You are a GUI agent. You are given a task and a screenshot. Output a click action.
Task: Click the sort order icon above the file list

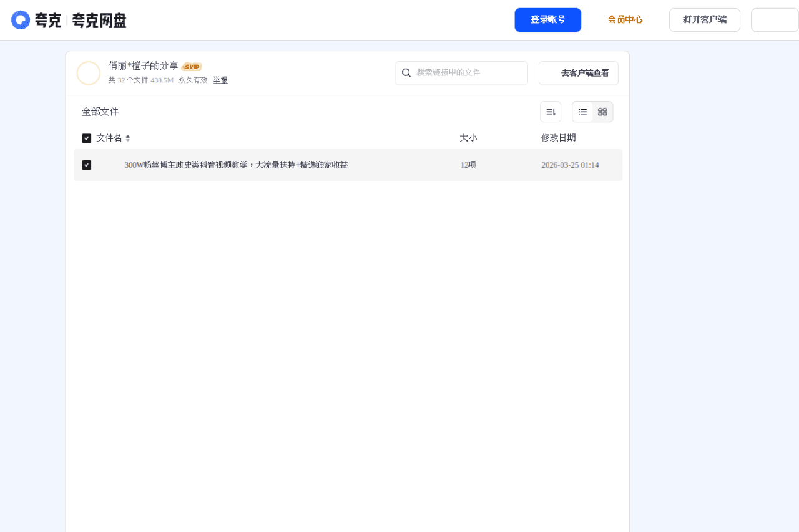551,111
